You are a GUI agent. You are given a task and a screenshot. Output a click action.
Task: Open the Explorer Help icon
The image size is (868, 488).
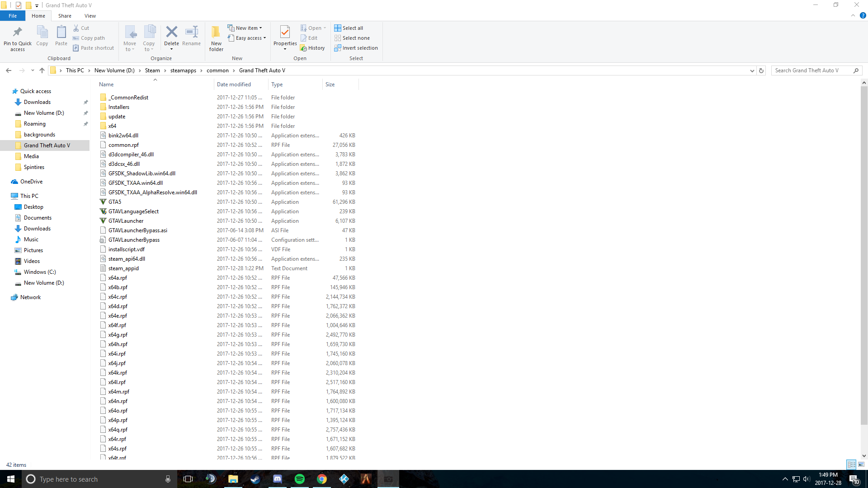click(x=863, y=15)
